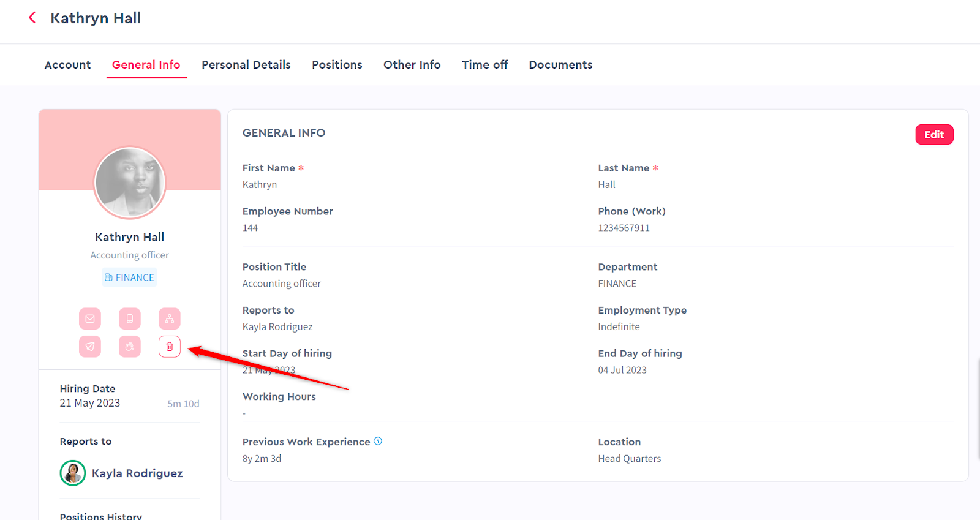Click the Indefinite employment type value

[x=619, y=327]
